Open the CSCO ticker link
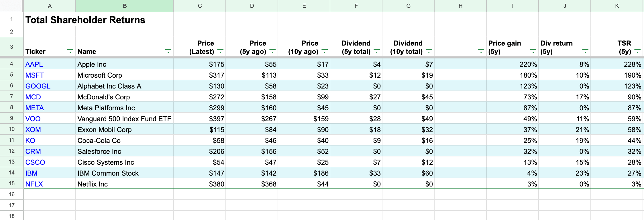644x220 pixels. pos(35,162)
